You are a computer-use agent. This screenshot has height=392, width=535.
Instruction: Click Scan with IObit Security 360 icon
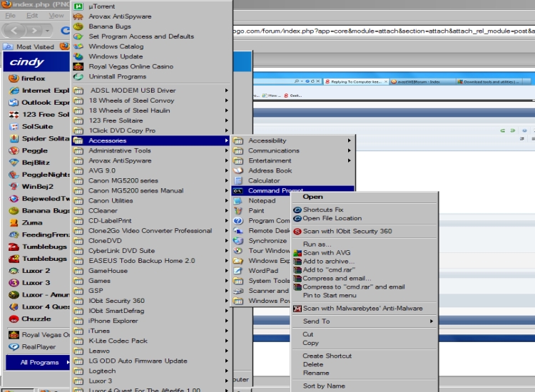[297, 231]
